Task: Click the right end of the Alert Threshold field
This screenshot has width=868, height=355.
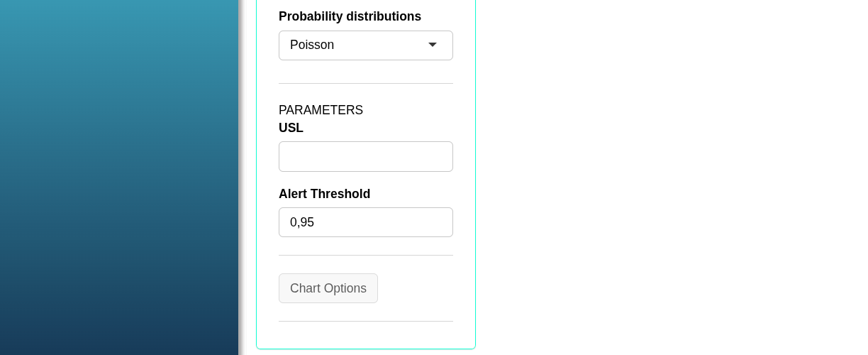Action: 443,222
